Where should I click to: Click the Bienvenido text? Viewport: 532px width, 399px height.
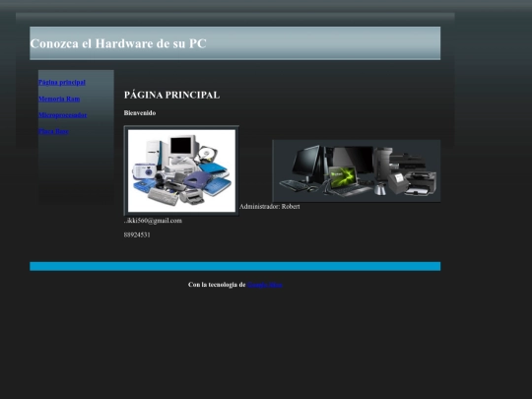click(140, 113)
